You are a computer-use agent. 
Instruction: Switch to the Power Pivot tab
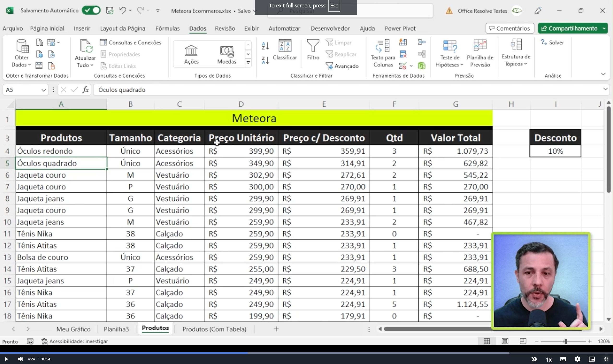(400, 29)
